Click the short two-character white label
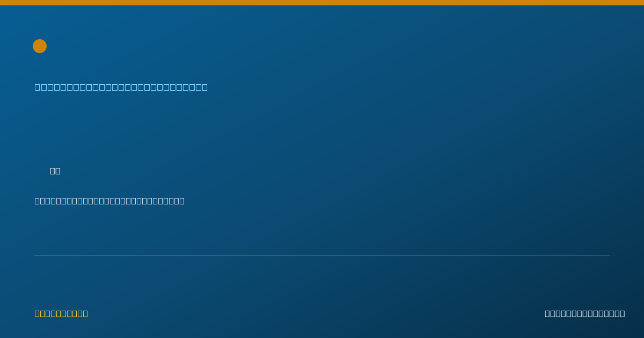Image resolution: width=644 pixels, height=338 pixels. pyautogui.click(x=55, y=171)
